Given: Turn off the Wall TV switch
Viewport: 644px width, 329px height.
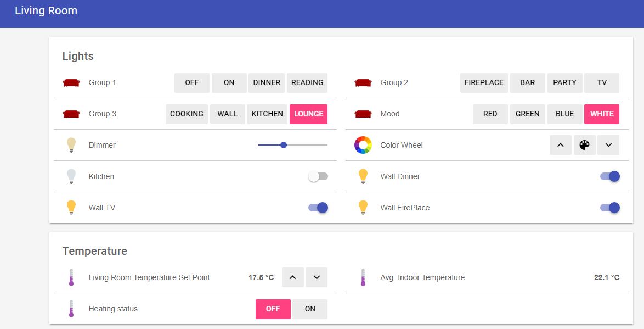Looking at the screenshot, I should pos(318,208).
